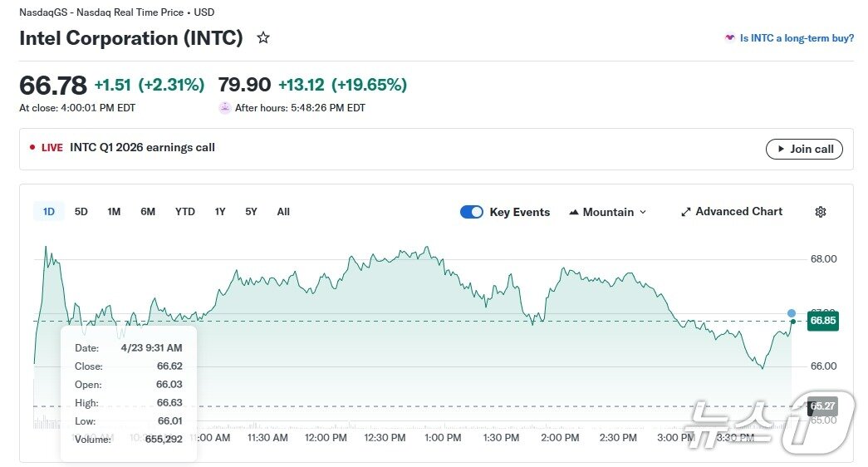Select the 1D time range tab
This screenshot has height=467, width=868.
(x=49, y=212)
